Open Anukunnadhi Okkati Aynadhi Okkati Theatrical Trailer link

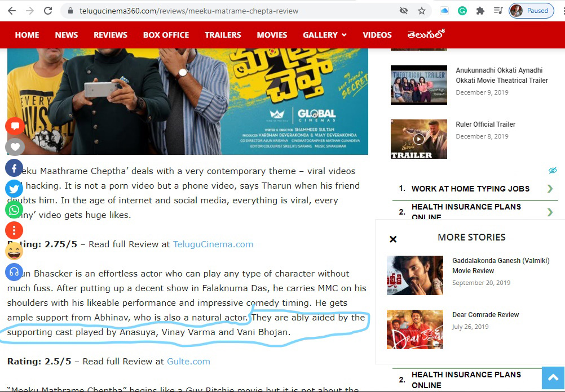point(502,75)
